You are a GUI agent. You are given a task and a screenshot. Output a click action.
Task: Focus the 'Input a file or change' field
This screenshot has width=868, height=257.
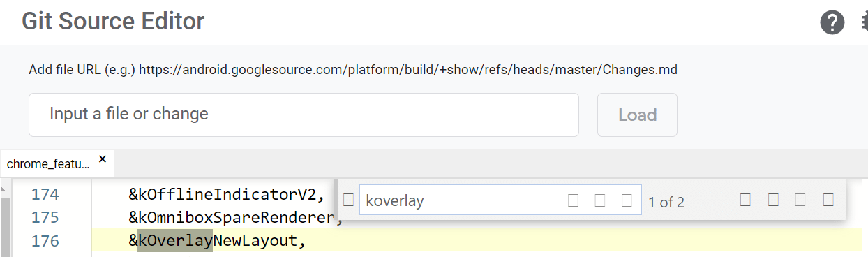[304, 115]
